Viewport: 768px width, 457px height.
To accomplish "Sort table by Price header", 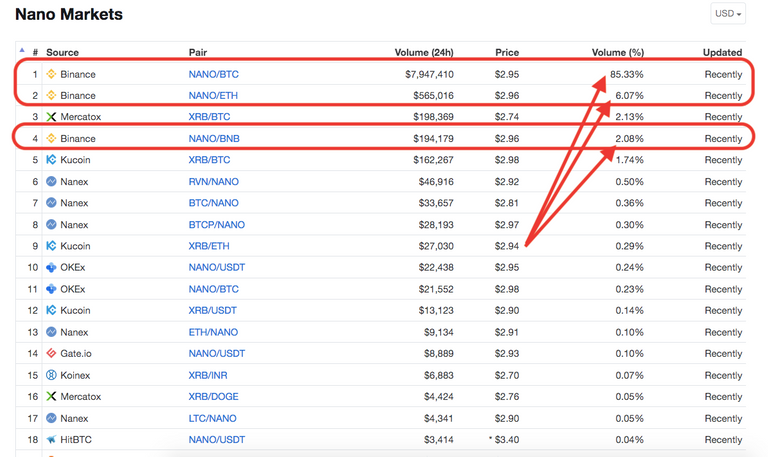I will click(x=507, y=52).
